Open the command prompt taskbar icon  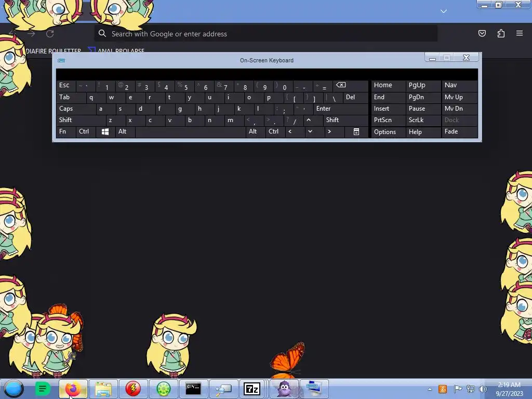[x=193, y=389]
